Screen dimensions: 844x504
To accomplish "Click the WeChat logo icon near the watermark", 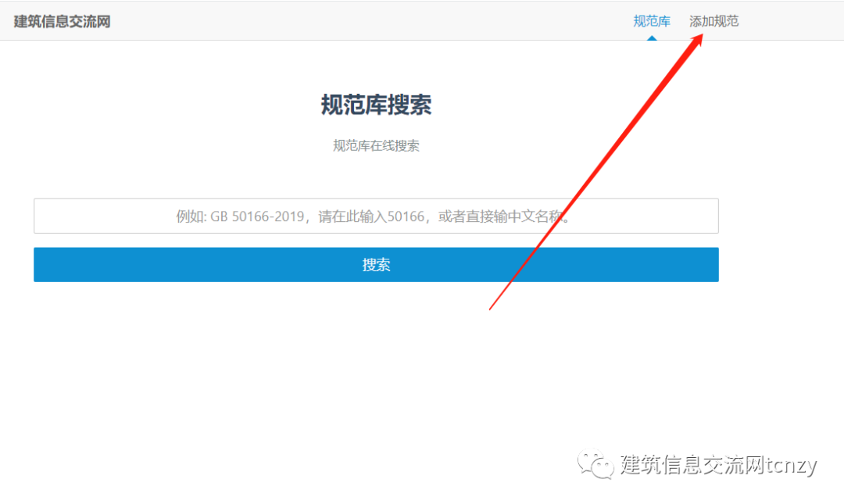I will click(x=594, y=464).
